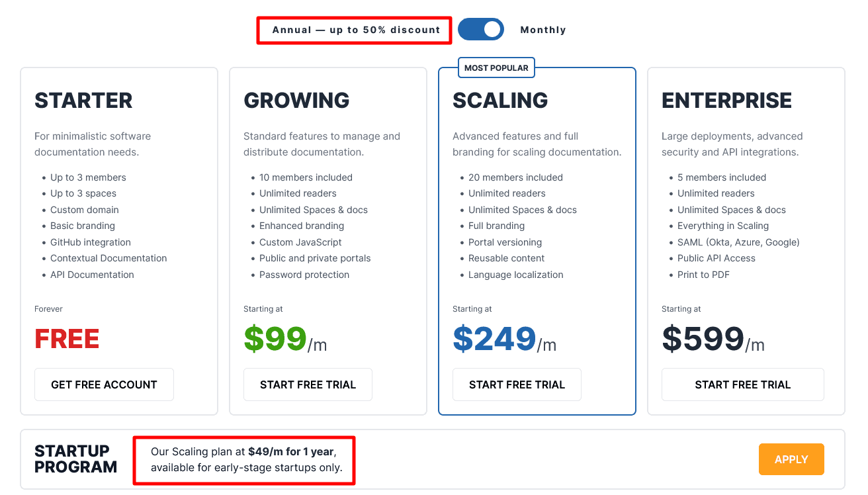Click the SCALING plan title

pos(500,101)
